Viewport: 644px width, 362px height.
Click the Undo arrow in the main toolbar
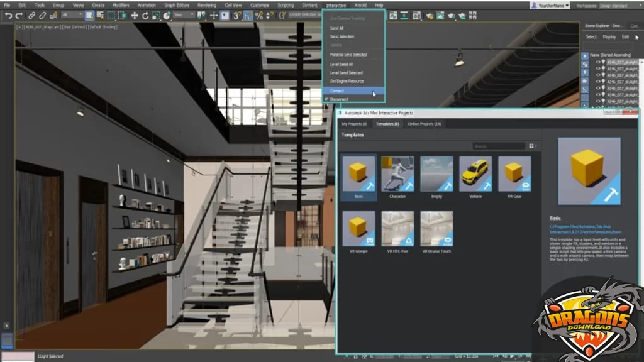pos(9,15)
